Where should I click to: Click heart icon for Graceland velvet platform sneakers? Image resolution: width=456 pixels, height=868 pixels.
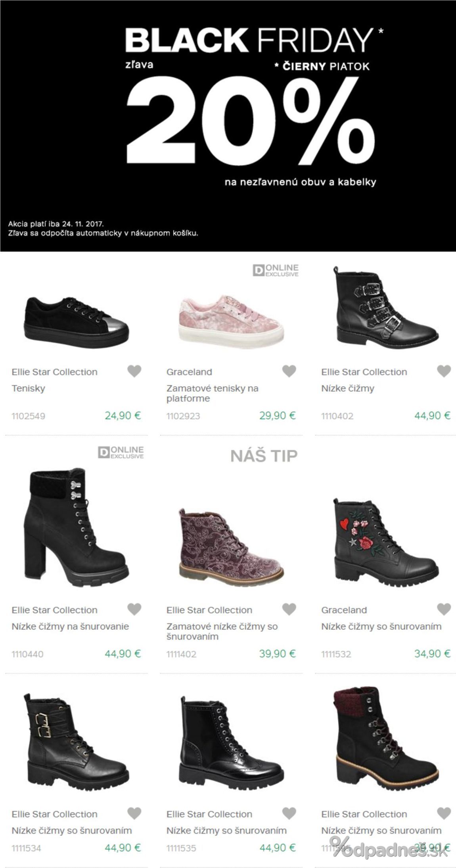[x=289, y=371]
